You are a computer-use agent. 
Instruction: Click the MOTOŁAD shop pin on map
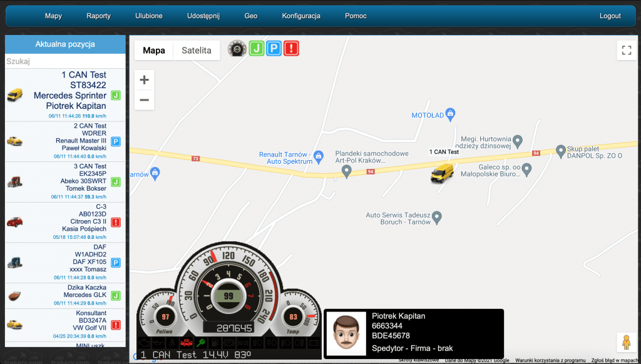(450, 114)
